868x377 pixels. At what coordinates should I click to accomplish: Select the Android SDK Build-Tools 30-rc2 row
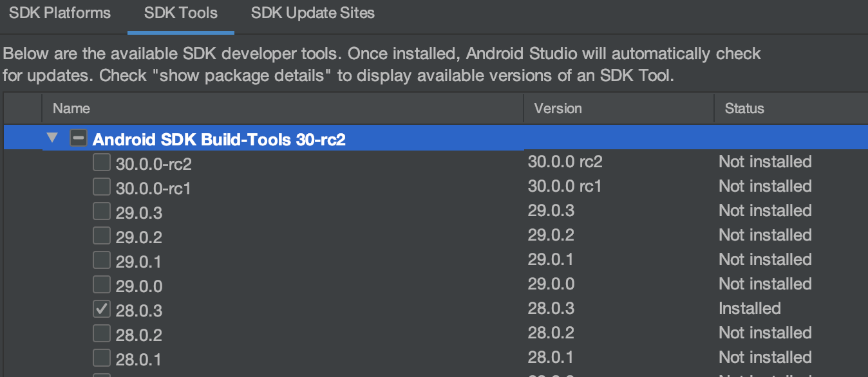pyautogui.click(x=219, y=139)
